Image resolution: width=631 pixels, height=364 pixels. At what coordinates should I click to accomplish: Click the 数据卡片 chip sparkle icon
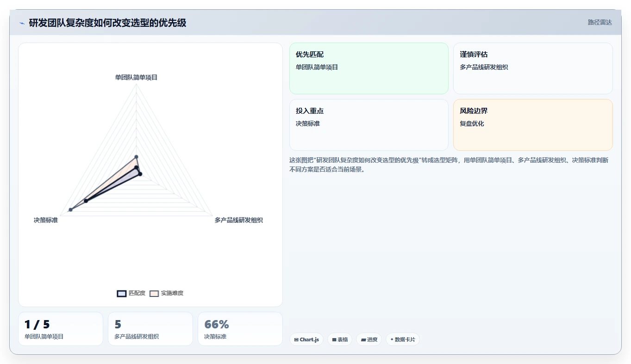click(392, 339)
